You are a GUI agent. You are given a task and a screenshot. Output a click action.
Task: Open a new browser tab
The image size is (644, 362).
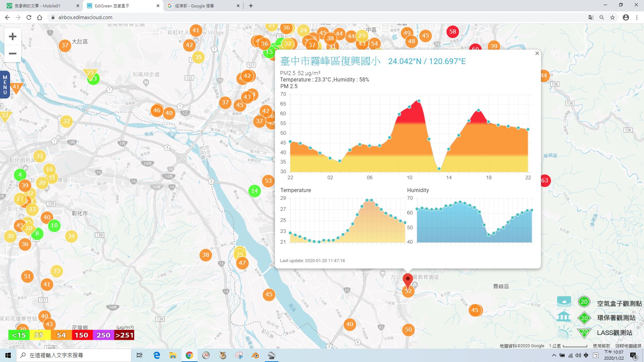pyautogui.click(x=251, y=6)
